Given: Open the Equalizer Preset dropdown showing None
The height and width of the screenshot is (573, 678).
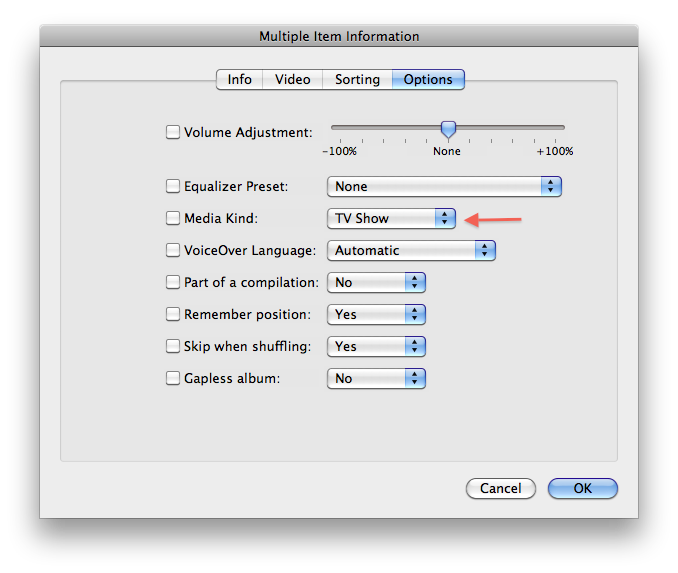Looking at the screenshot, I should click(x=444, y=186).
